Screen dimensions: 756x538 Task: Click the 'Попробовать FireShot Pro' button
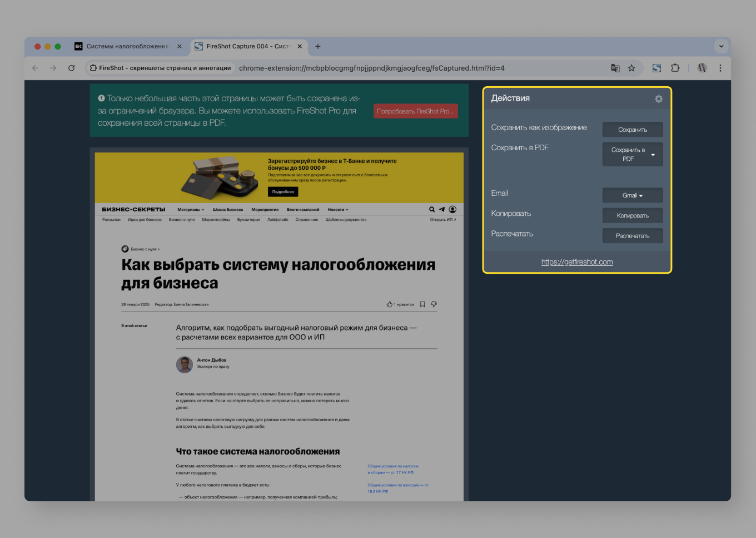pos(416,111)
